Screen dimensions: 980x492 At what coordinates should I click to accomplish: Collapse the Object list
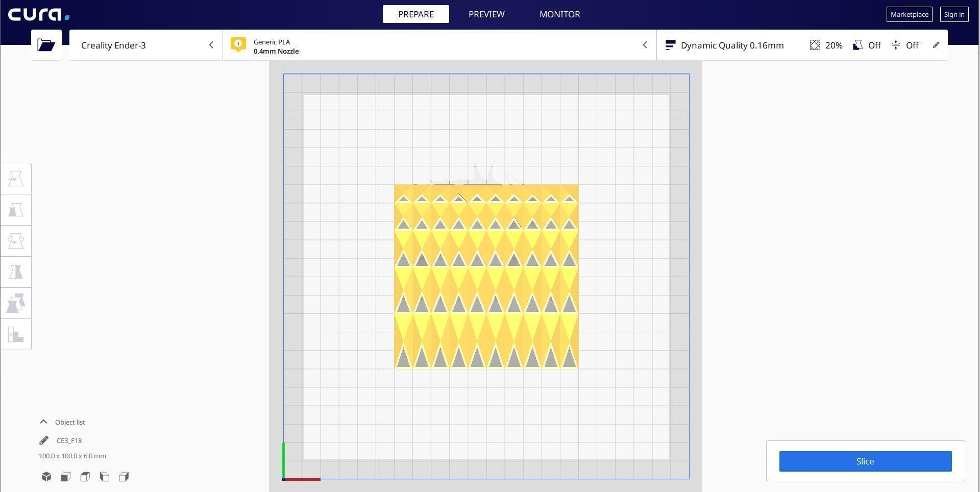[x=43, y=422]
